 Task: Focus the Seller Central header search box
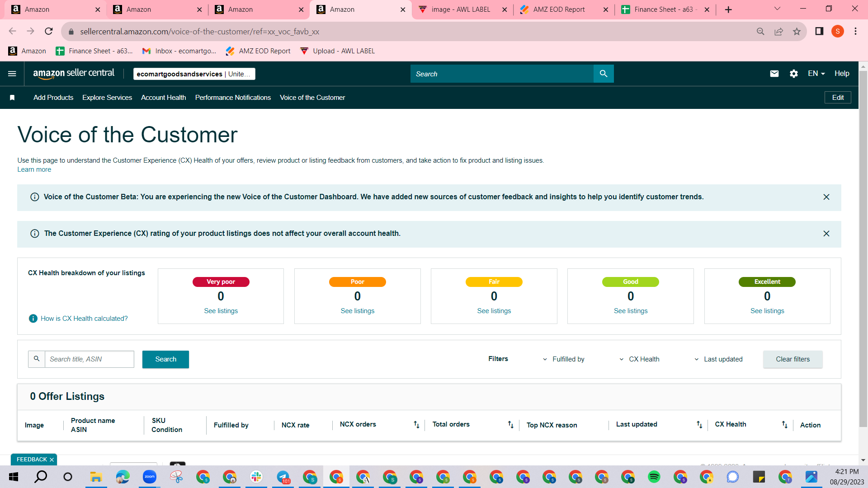click(502, 74)
